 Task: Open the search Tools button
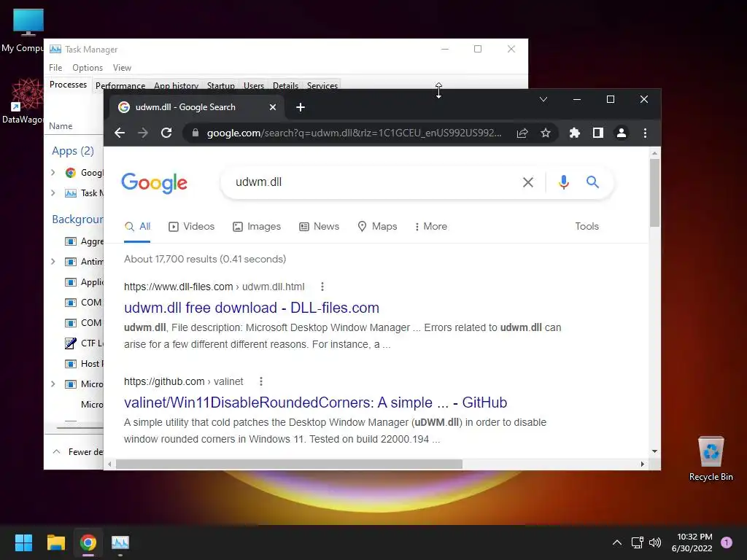(x=587, y=227)
